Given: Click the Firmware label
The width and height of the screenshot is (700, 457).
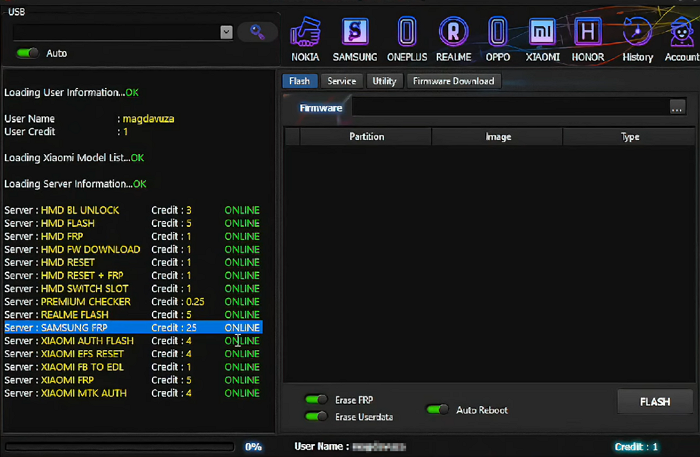Looking at the screenshot, I should (321, 108).
